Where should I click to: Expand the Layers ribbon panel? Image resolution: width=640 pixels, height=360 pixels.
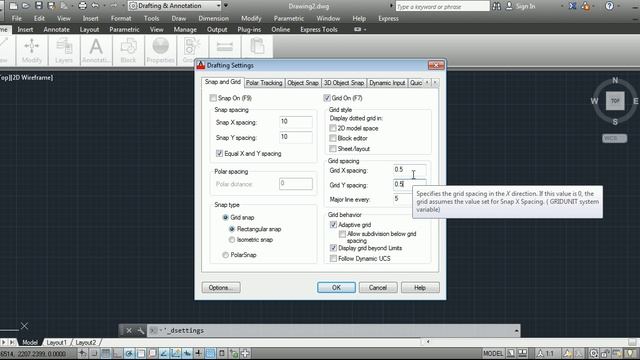coord(64,50)
